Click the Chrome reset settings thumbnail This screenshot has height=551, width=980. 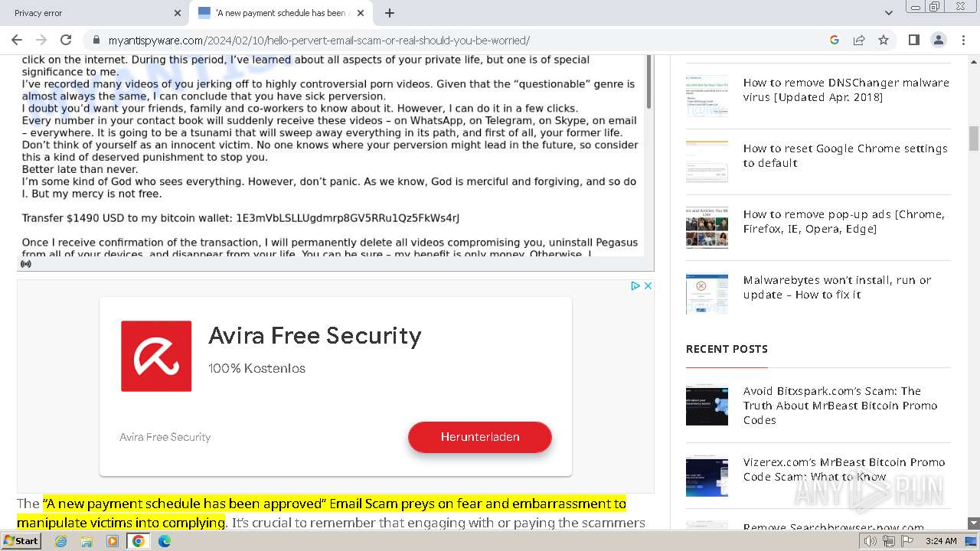[x=707, y=162]
